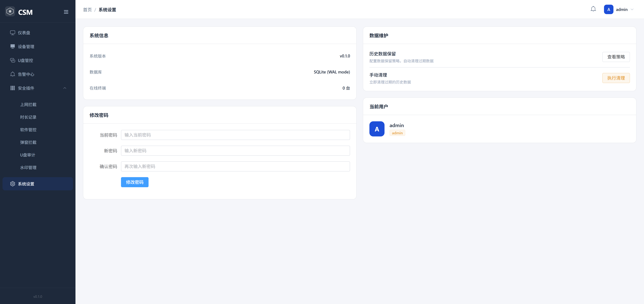Viewport: 644px width, 304px height.
Task: Navigate to 首页 breadcrumb link
Action: point(87,10)
